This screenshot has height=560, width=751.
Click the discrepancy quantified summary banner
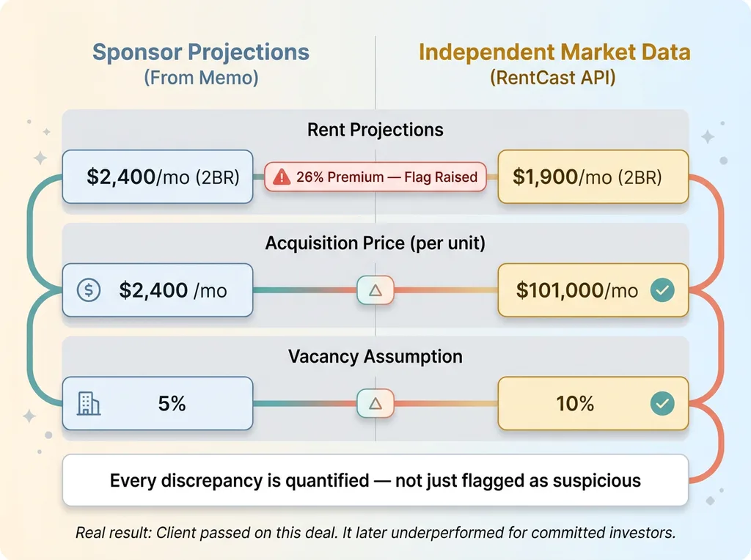pyautogui.click(x=375, y=481)
